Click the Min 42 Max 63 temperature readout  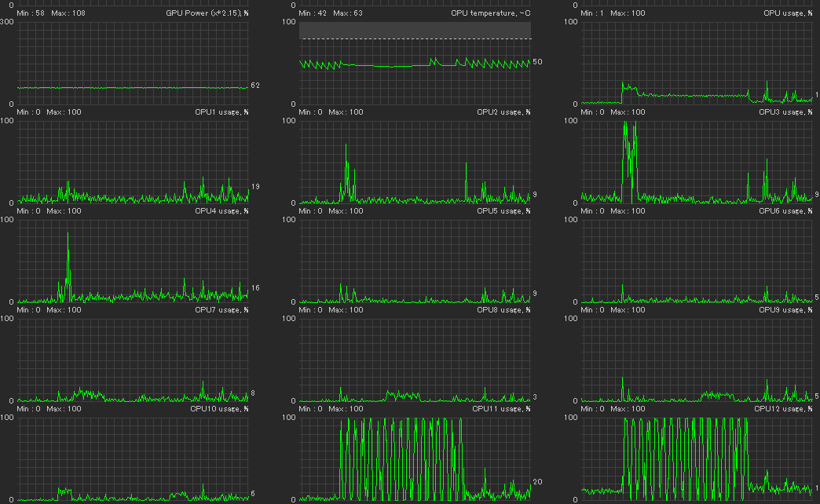(331, 13)
